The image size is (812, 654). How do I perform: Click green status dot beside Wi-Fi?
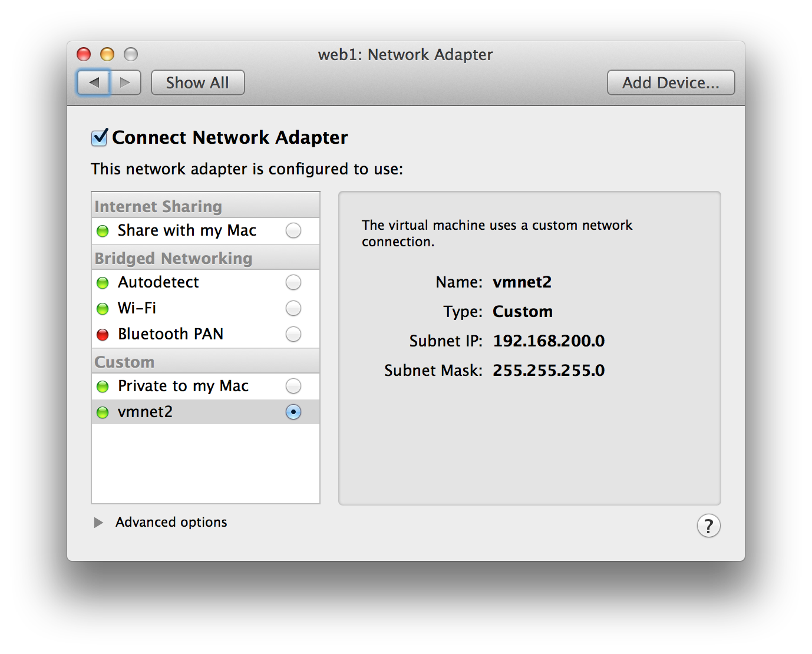tap(103, 309)
